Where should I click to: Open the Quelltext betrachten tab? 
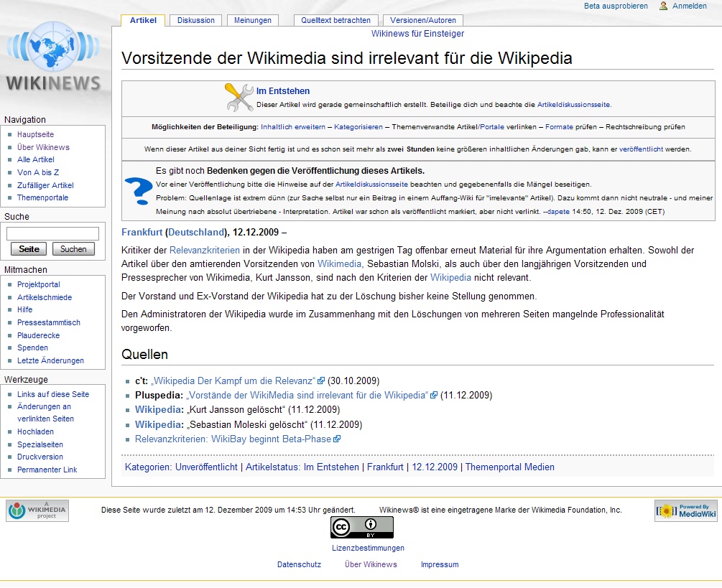pos(335,20)
